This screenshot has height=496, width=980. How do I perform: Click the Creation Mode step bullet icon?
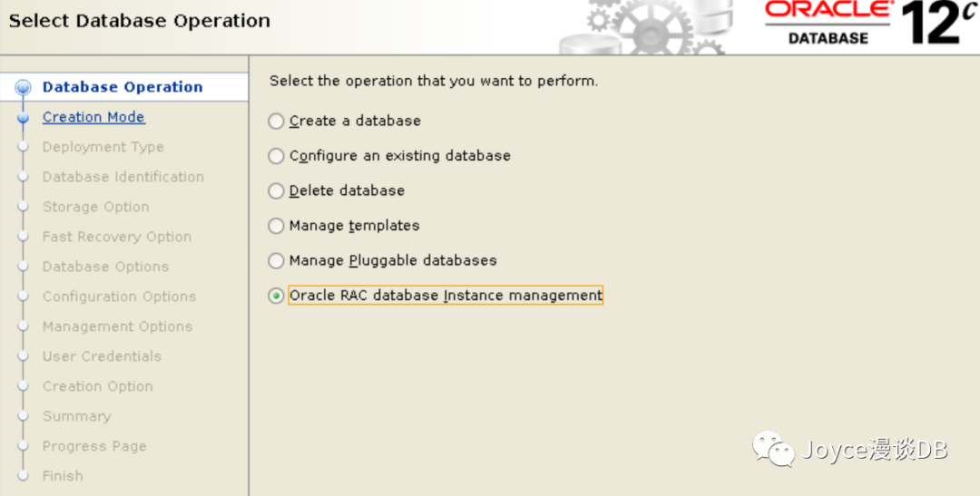click(24, 118)
